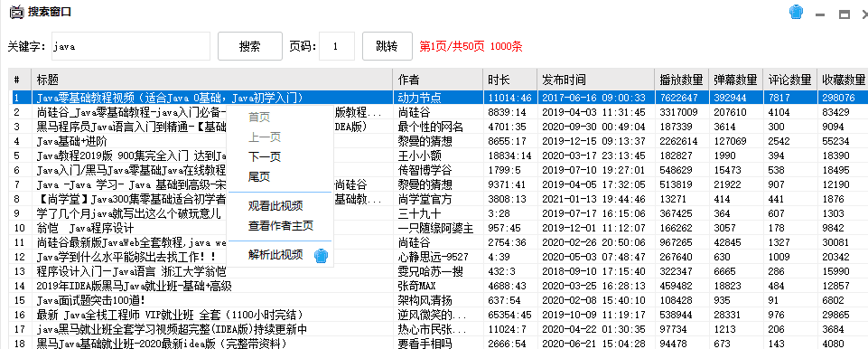Click the 搜索 button

click(x=250, y=46)
